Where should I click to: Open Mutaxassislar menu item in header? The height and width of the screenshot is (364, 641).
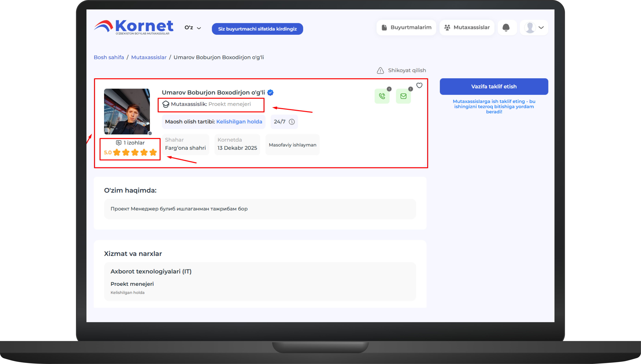(467, 28)
